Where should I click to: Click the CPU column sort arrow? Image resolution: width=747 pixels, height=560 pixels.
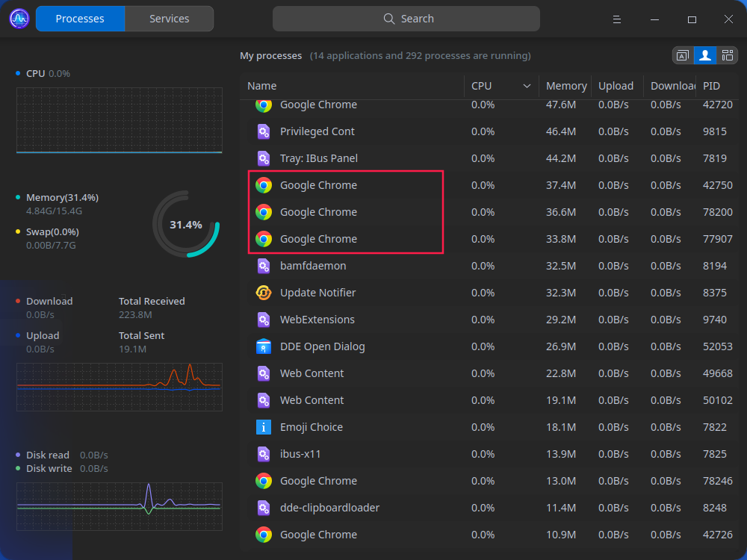[x=527, y=87]
